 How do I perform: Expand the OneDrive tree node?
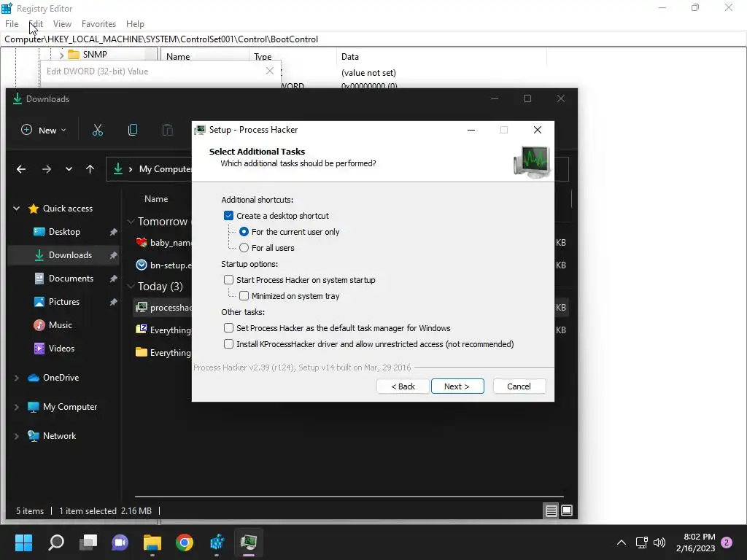[17, 378]
